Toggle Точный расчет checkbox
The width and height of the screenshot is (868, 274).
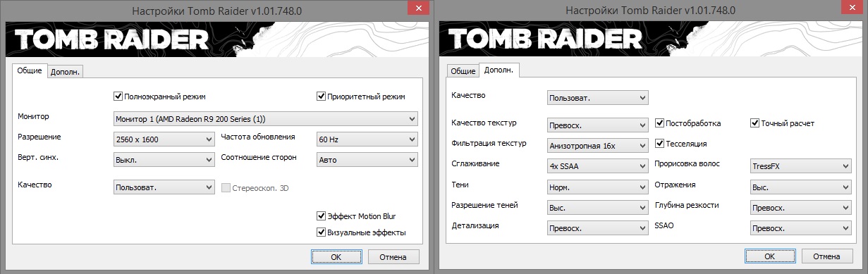(x=783, y=123)
